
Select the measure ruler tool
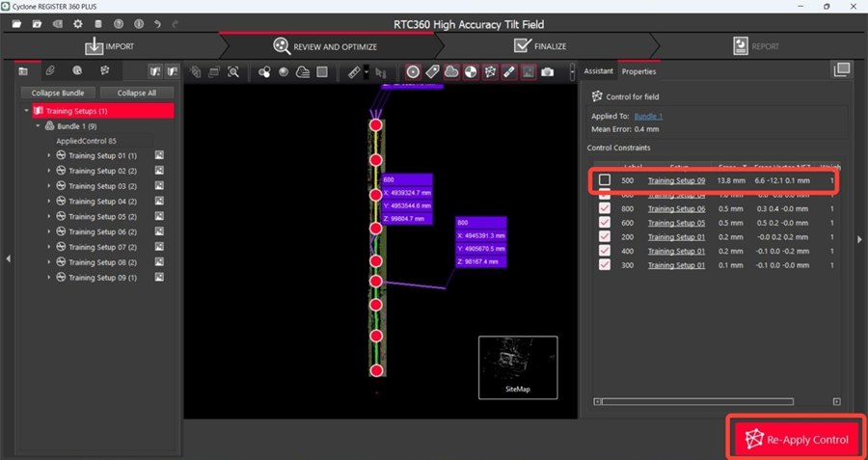[x=353, y=72]
